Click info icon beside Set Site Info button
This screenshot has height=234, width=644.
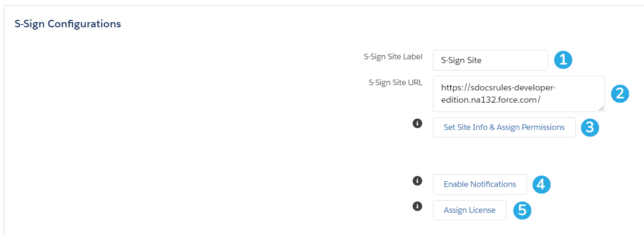[x=416, y=123]
